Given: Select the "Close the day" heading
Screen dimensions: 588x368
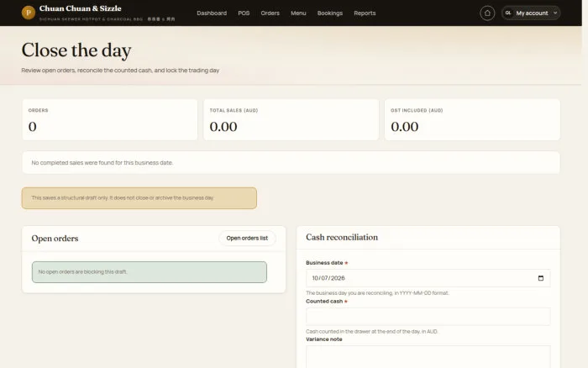Looking at the screenshot, I should (76, 50).
